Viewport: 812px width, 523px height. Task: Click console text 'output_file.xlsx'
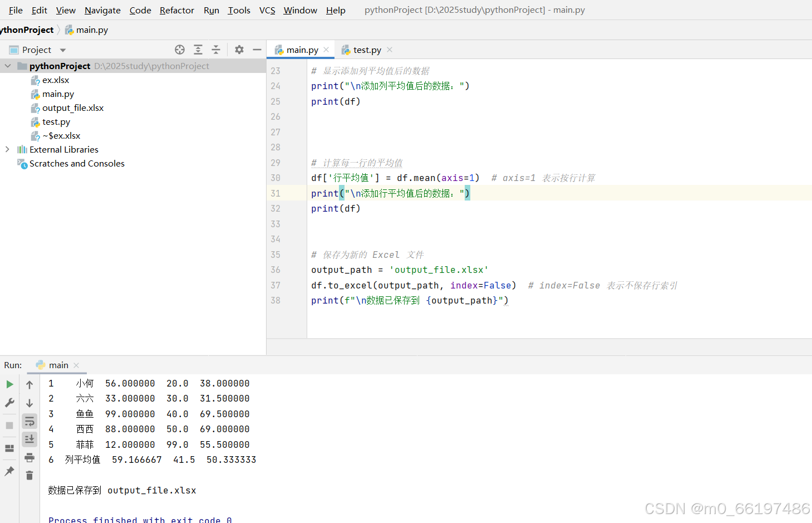coord(152,491)
